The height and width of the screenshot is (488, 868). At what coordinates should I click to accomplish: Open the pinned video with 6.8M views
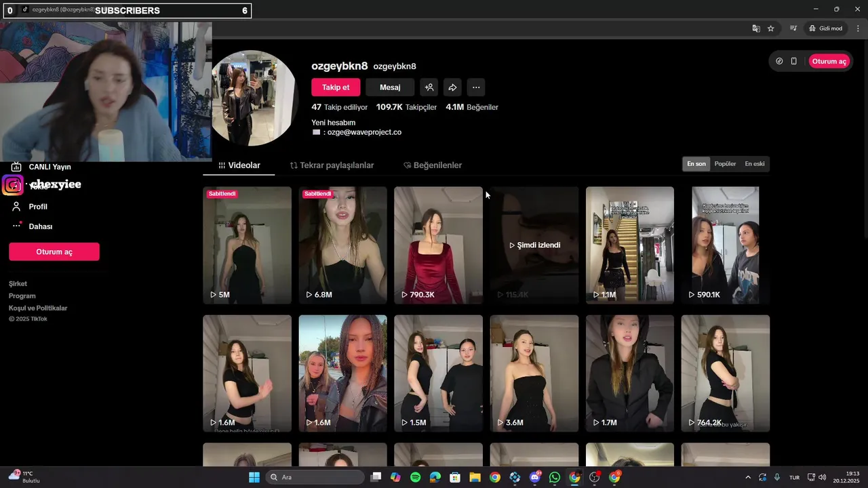point(342,245)
